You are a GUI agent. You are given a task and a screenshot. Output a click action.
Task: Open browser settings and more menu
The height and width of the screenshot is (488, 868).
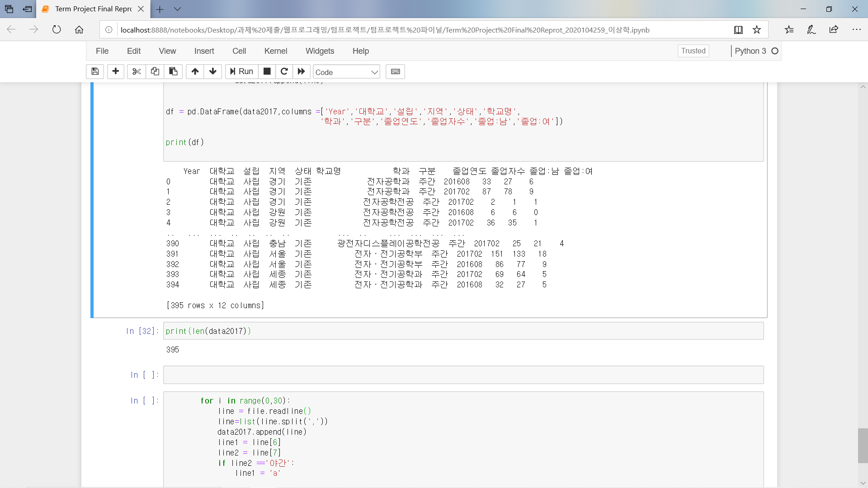(856, 30)
